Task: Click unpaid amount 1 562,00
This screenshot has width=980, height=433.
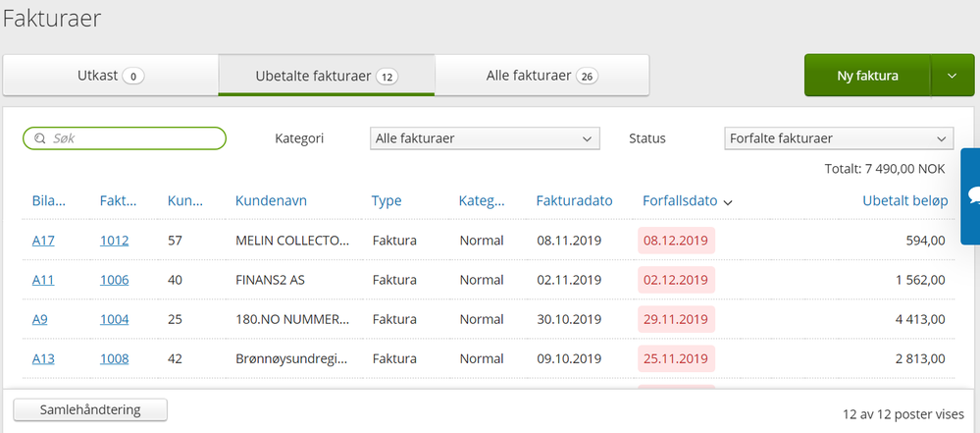Action: click(920, 280)
